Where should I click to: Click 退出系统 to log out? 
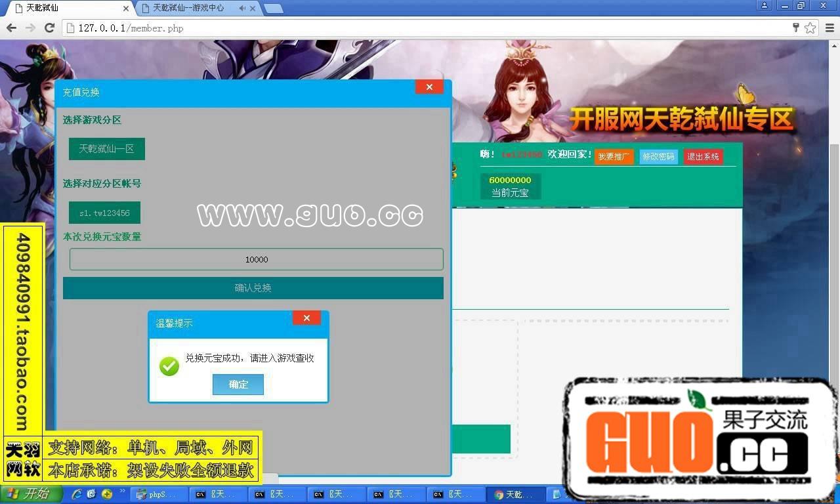click(x=703, y=157)
